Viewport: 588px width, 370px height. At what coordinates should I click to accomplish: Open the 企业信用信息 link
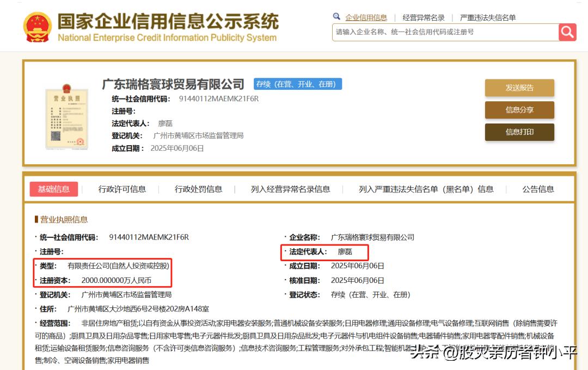tap(367, 17)
